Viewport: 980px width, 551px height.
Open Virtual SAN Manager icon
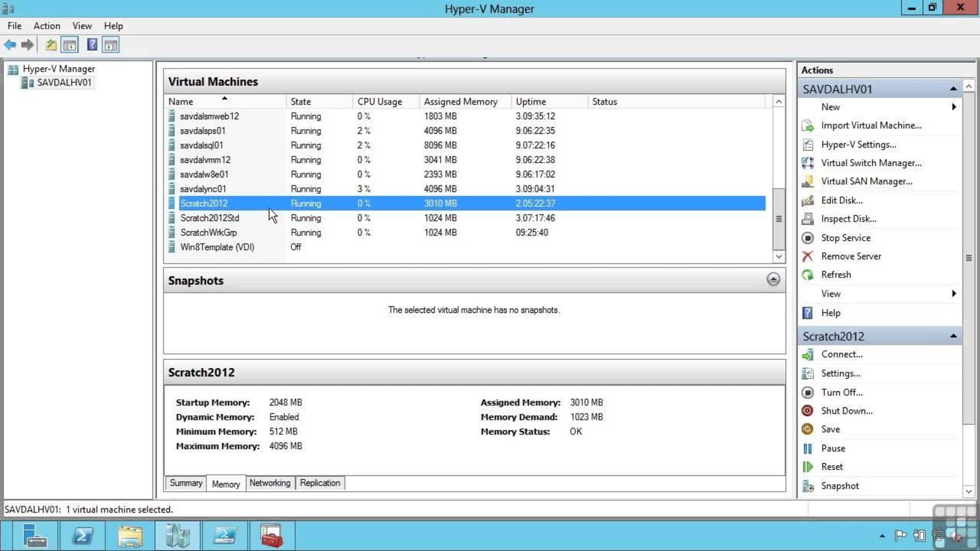click(807, 181)
